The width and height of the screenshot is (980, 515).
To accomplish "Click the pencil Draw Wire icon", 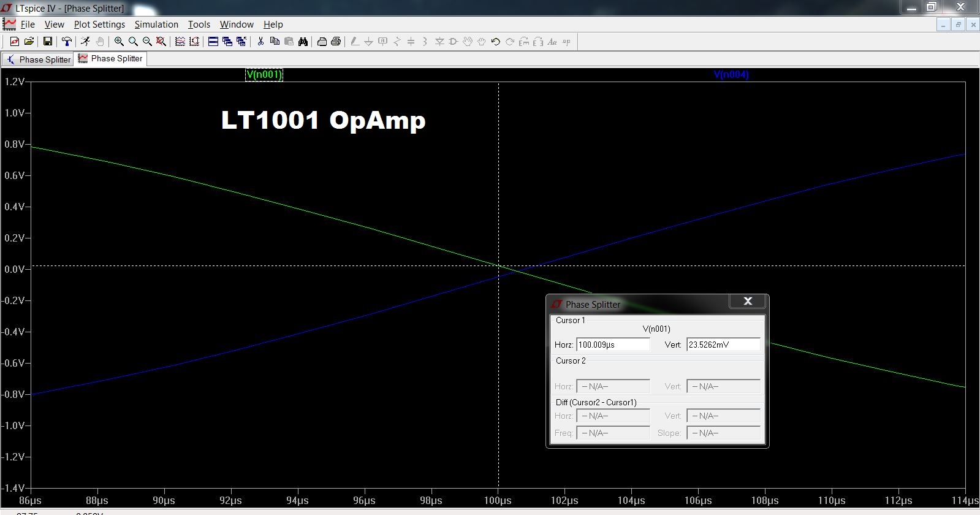I will 355,42.
